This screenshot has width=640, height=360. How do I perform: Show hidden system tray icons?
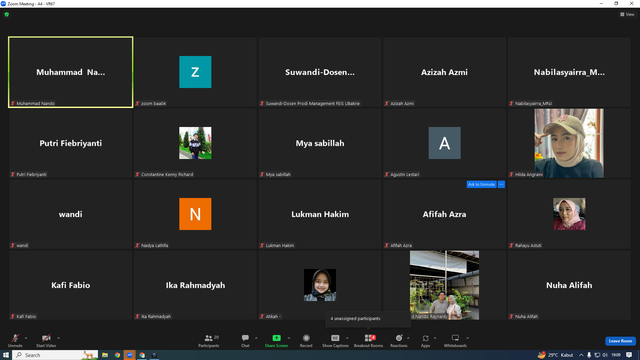click(x=581, y=355)
